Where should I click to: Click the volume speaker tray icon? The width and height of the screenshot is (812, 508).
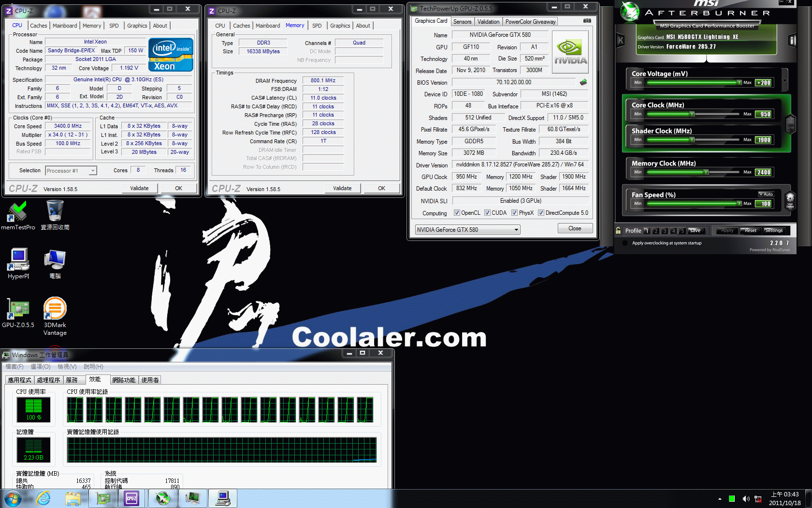point(746,499)
